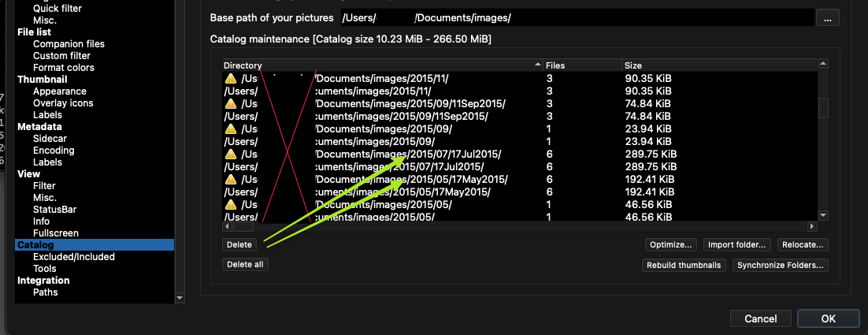868x335 pixels.
Task: Select the File list section
Action: 35,32
